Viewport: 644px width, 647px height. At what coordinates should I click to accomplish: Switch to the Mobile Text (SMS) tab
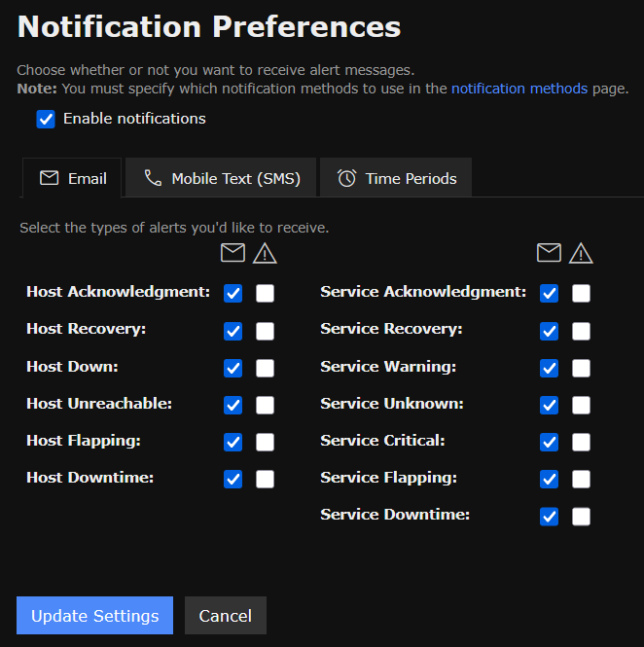click(x=221, y=178)
